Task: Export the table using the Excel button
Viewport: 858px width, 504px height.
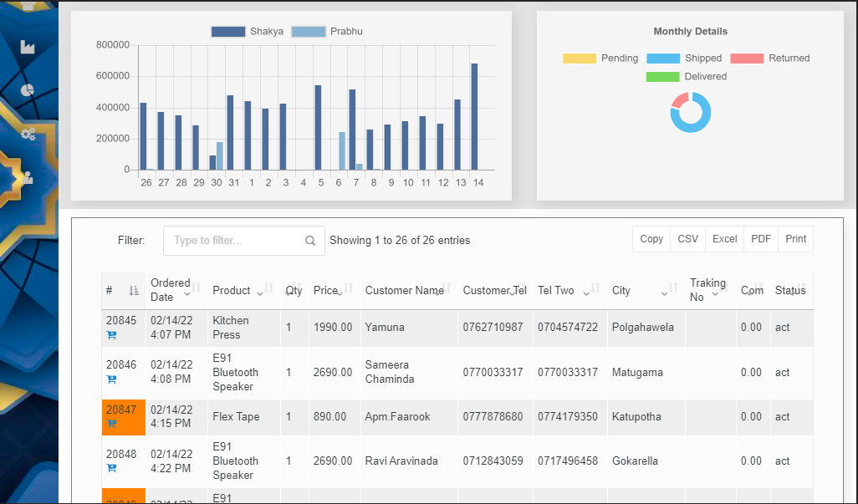Action: click(x=724, y=239)
